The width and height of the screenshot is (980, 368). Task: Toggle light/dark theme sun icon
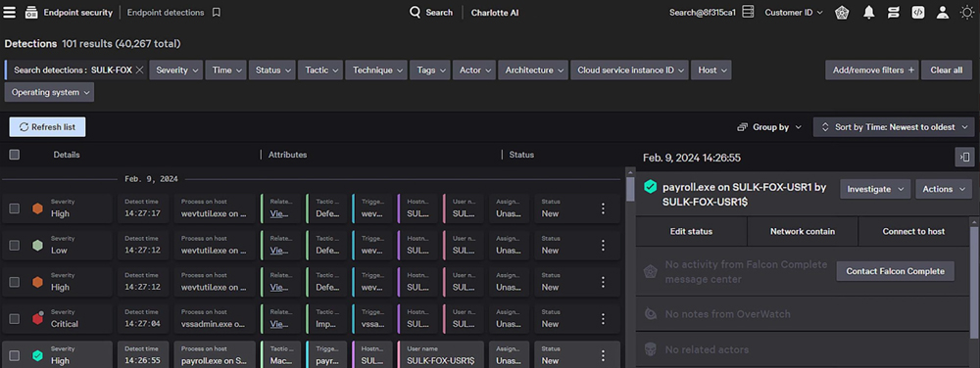(966, 13)
